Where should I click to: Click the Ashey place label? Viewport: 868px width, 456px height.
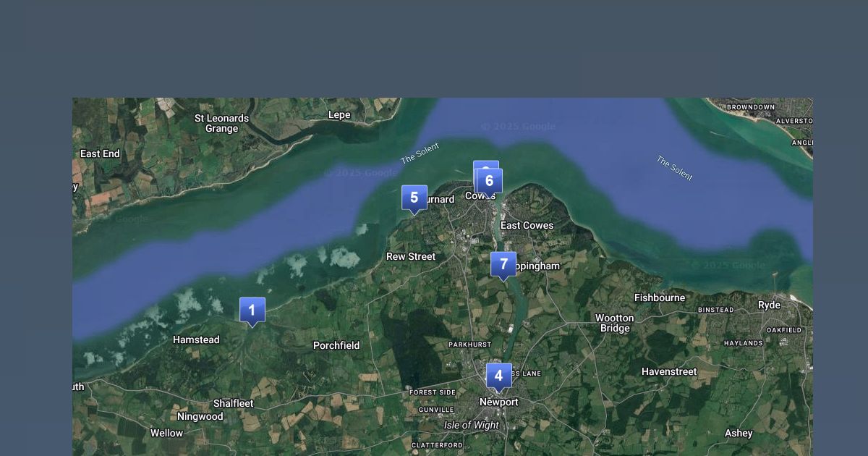pyautogui.click(x=739, y=433)
